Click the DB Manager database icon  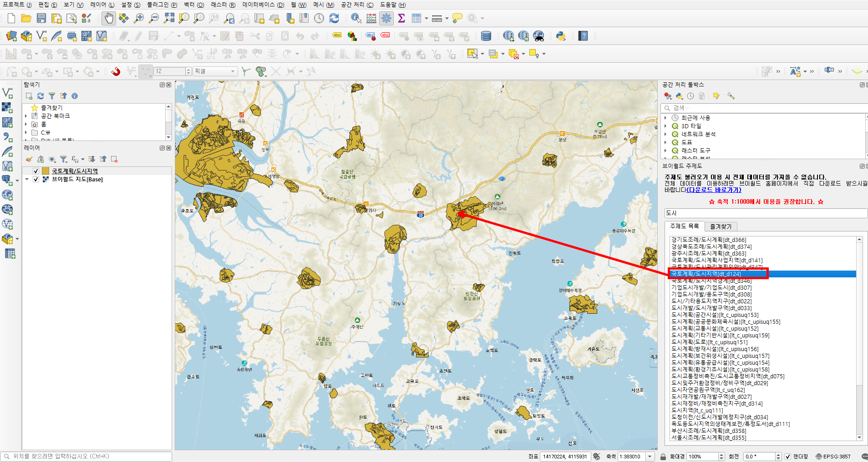(486, 36)
